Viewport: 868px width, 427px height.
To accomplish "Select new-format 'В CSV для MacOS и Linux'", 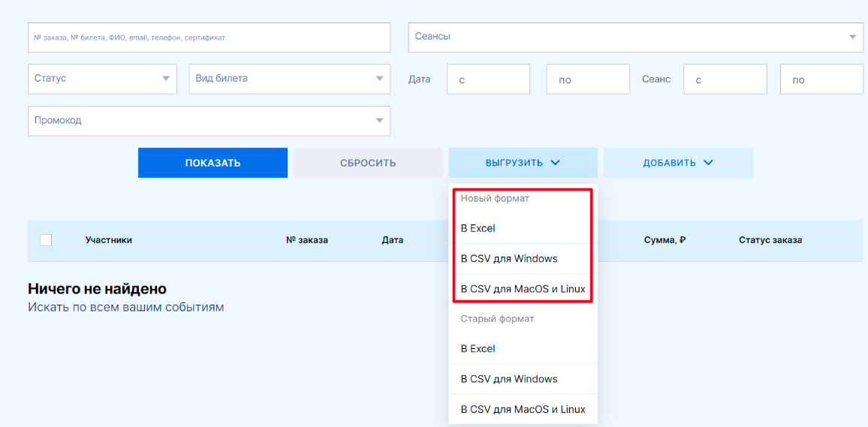I will (523, 289).
